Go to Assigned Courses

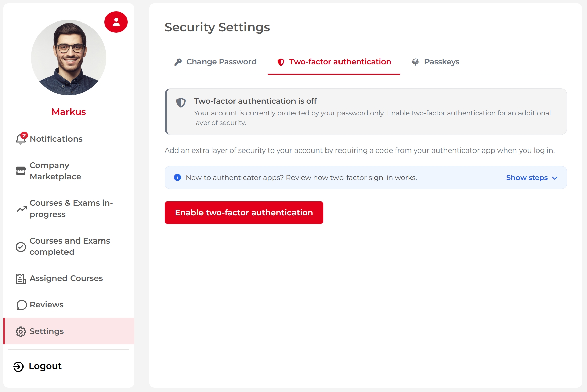(69, 278)
